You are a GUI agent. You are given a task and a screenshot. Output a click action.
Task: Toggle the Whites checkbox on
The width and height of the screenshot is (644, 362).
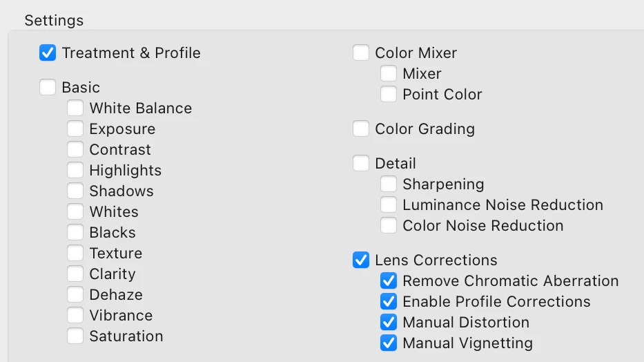click(75, 212)
